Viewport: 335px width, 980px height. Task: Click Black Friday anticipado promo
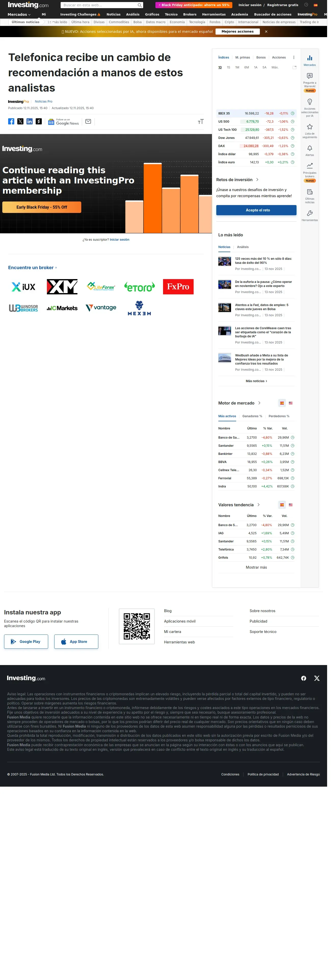(194, 5)
